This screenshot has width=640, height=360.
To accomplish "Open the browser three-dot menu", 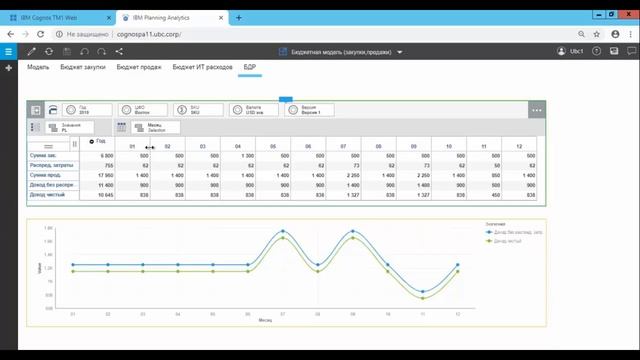I will pos(631,34).
